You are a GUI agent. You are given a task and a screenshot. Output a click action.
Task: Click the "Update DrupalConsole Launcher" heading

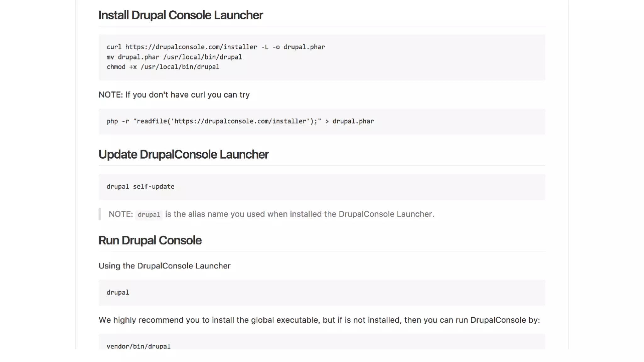point(183,154)
